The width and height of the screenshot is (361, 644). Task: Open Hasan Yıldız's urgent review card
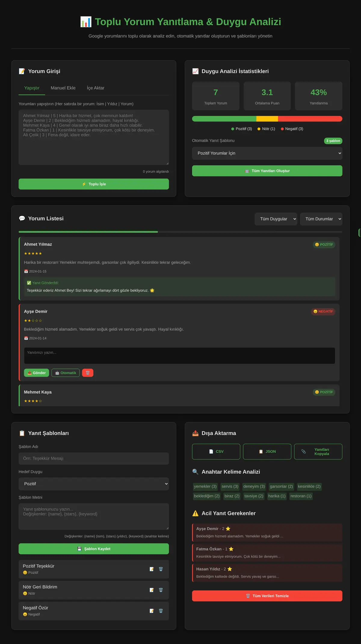(267, 573)
